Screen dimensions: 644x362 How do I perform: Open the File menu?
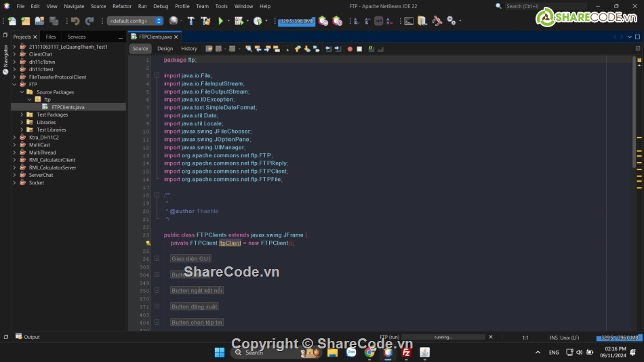(x=20, y=6)
